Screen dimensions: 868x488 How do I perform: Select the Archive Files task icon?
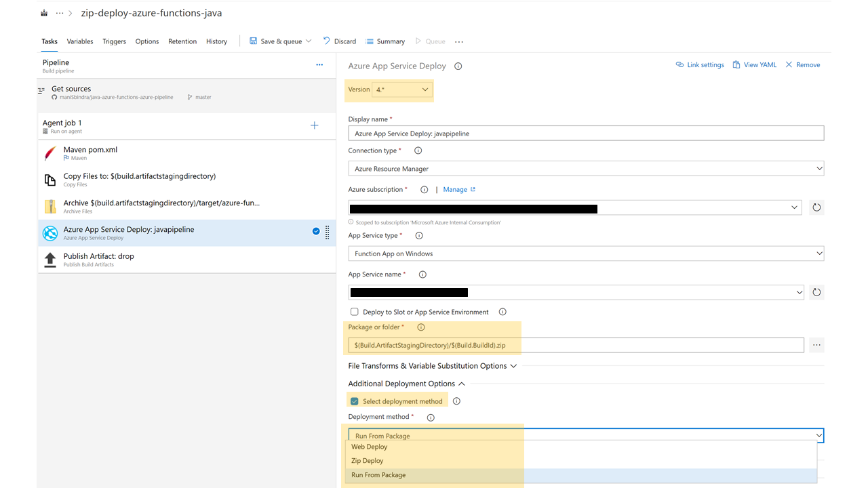tap(49, 205)
